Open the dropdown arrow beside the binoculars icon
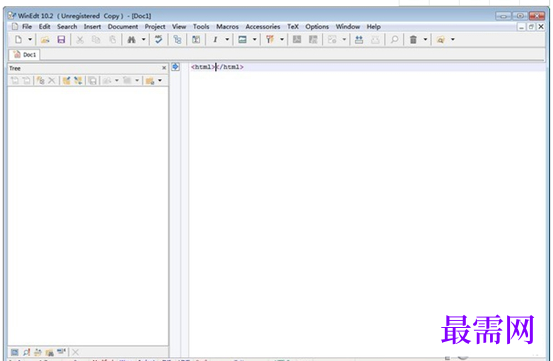Image resolution: width=553 pixels, height=361 pixels. click(144, 39)
